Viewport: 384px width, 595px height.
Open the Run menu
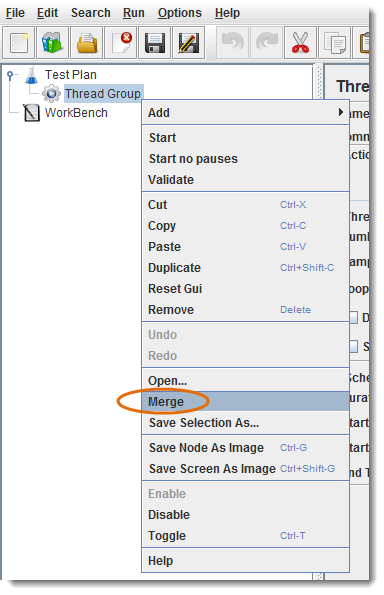coord(134,13)
